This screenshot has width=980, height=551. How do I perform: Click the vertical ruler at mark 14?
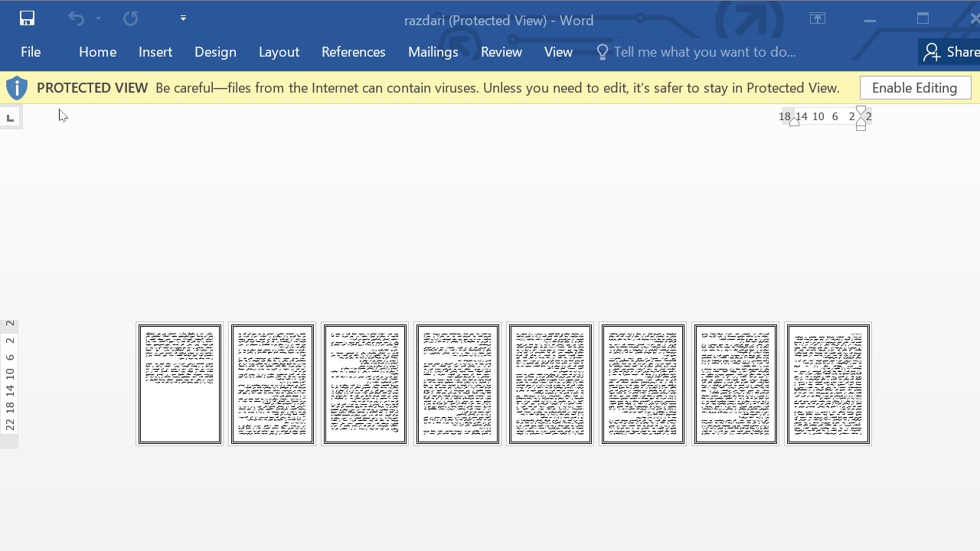(10, 390)
